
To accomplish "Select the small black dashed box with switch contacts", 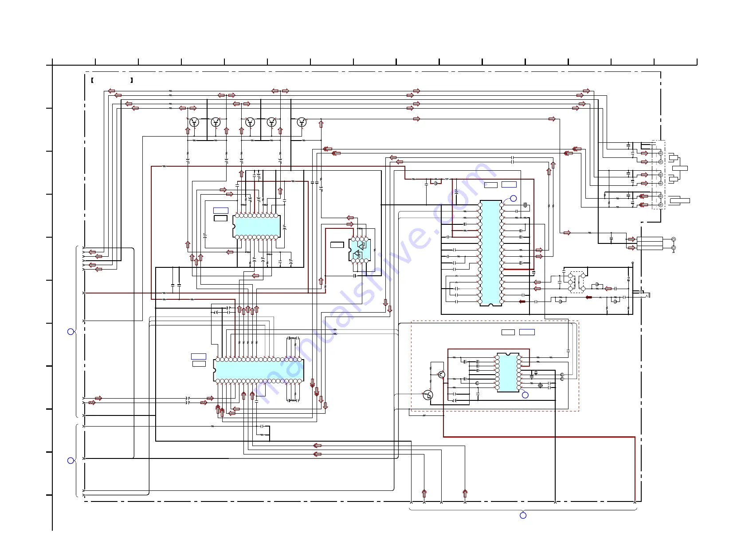I will click(x=576, y=282).
